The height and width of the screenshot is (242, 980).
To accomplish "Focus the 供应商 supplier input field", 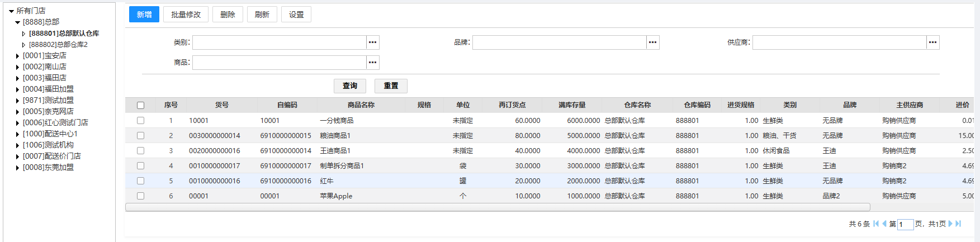I will click(840, 42).
